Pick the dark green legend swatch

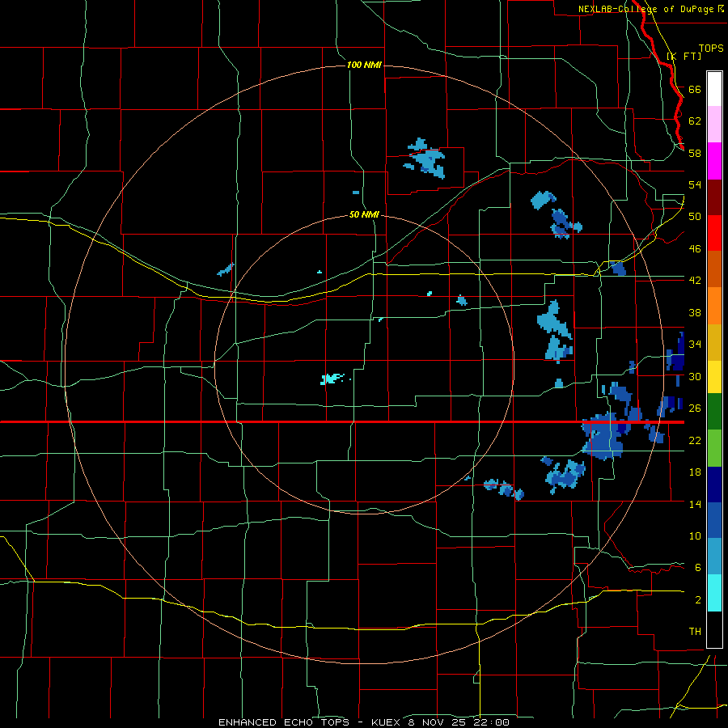point(714,412)
